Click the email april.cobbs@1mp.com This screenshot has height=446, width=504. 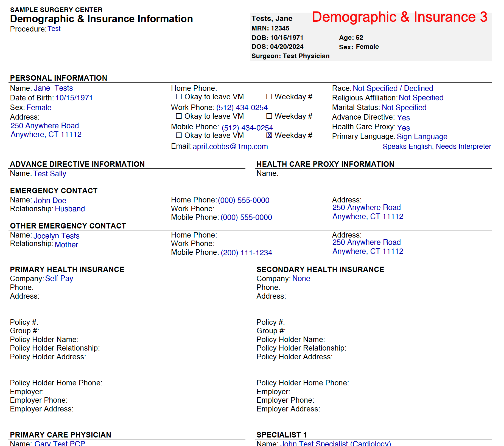[230, 146]
